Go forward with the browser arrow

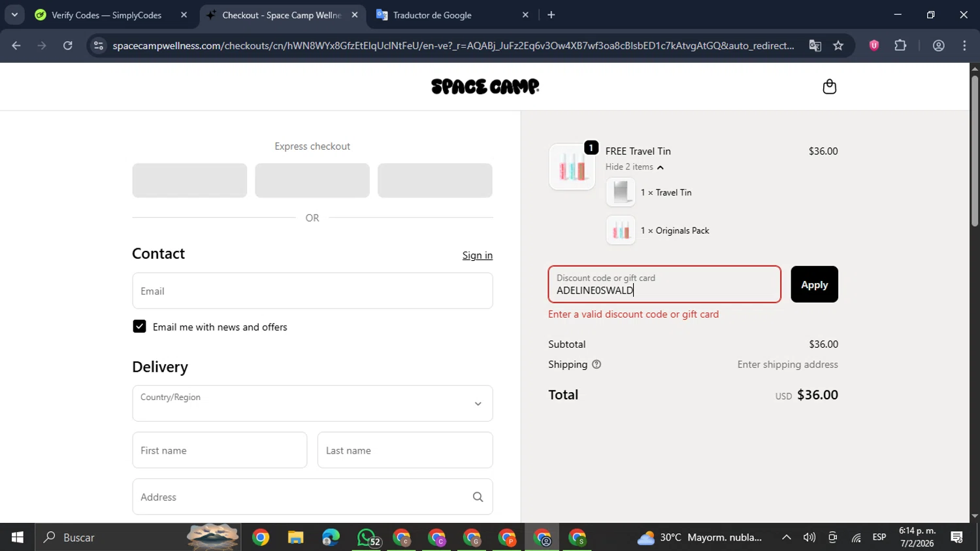click(42, 45)
